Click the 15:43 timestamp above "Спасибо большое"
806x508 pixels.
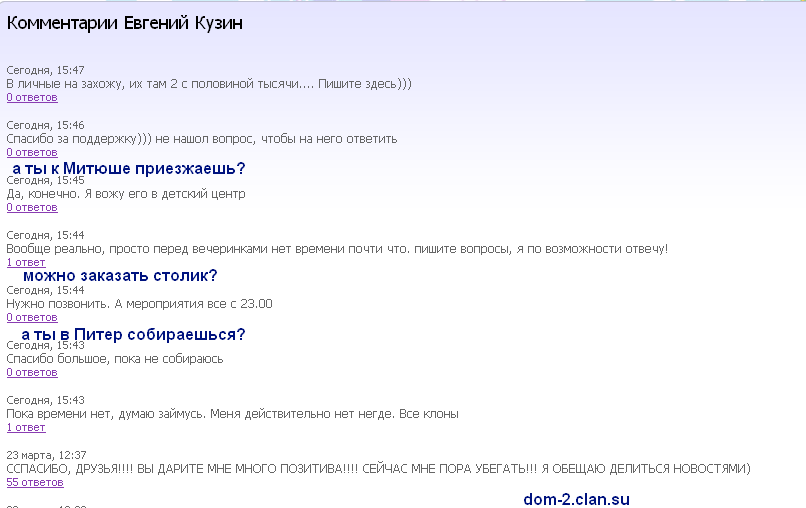[45, 345]
